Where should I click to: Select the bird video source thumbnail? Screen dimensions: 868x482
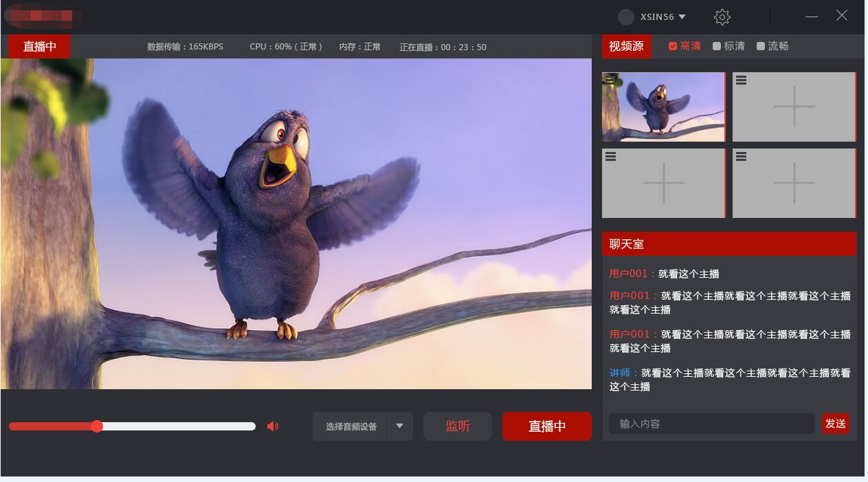tap(664, 107)
